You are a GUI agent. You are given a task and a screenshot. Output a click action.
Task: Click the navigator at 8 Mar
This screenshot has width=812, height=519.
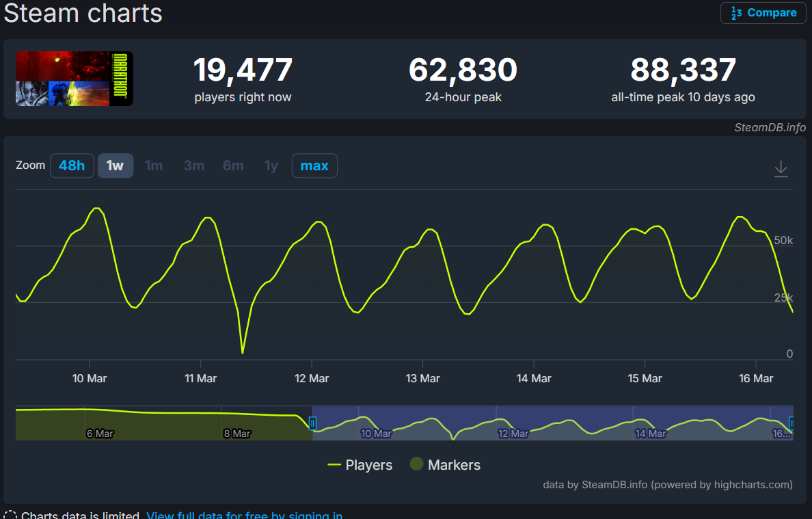[237, 434]
